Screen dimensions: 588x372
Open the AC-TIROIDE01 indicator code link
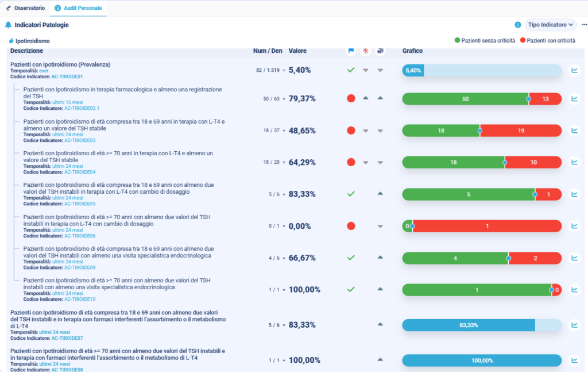(x=67, y=76)
